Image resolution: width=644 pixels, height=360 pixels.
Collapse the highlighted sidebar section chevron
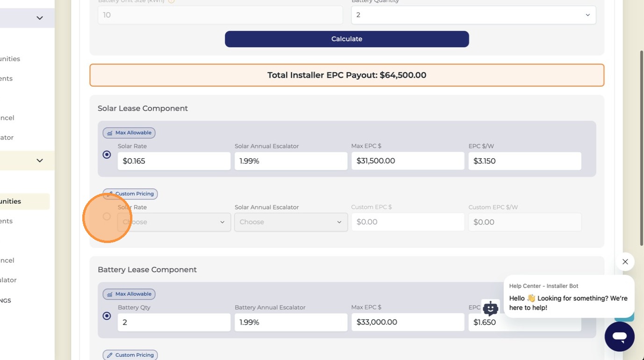click(40, 161)
